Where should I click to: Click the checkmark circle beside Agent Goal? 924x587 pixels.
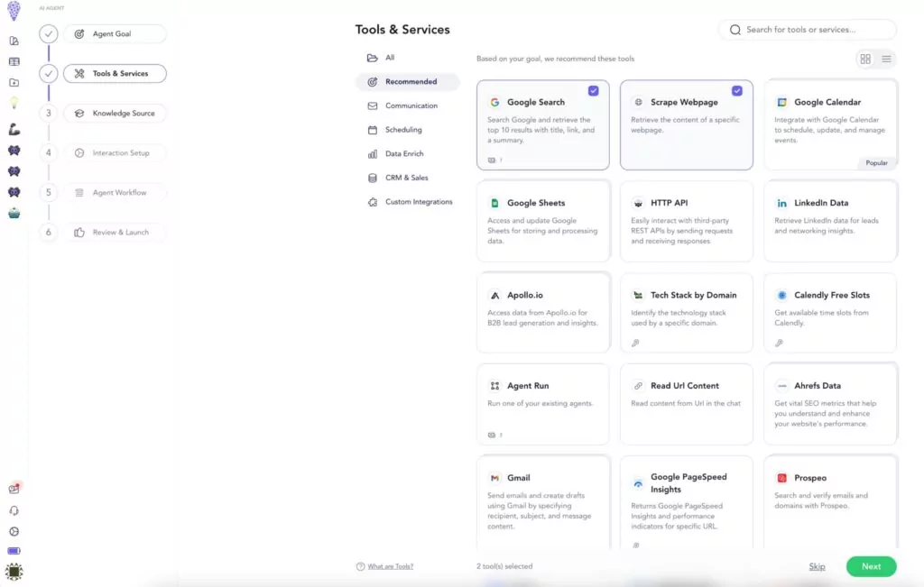pos(49,34)
